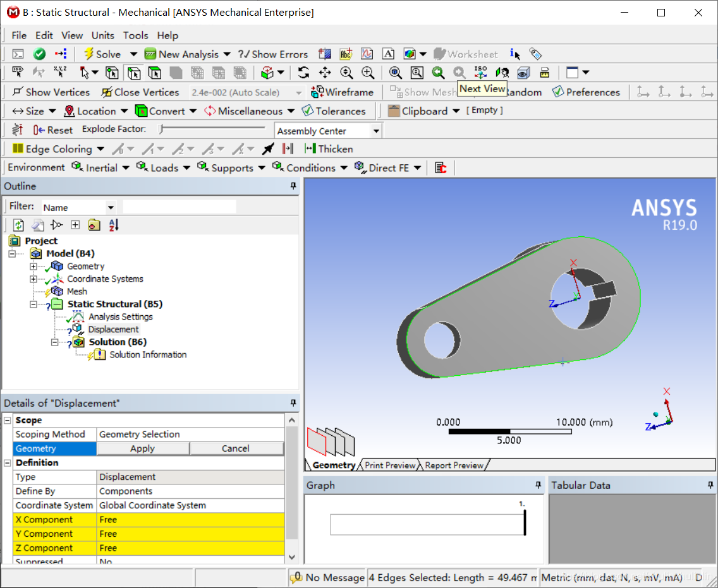Viewport: 718px width, 588px height.
Task: Click the Clear Search eraser icon
Action: pos(37,225)
